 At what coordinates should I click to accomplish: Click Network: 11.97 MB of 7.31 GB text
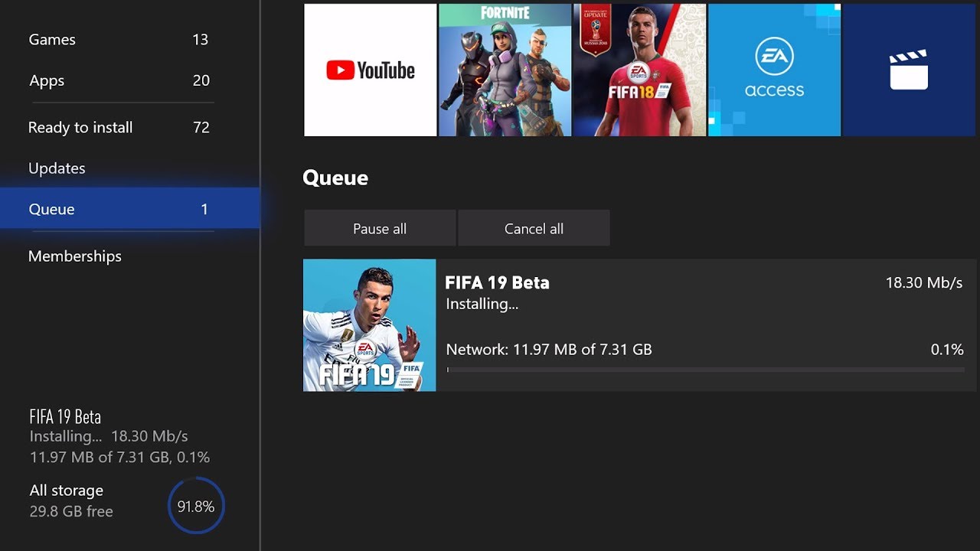[549, 350]
